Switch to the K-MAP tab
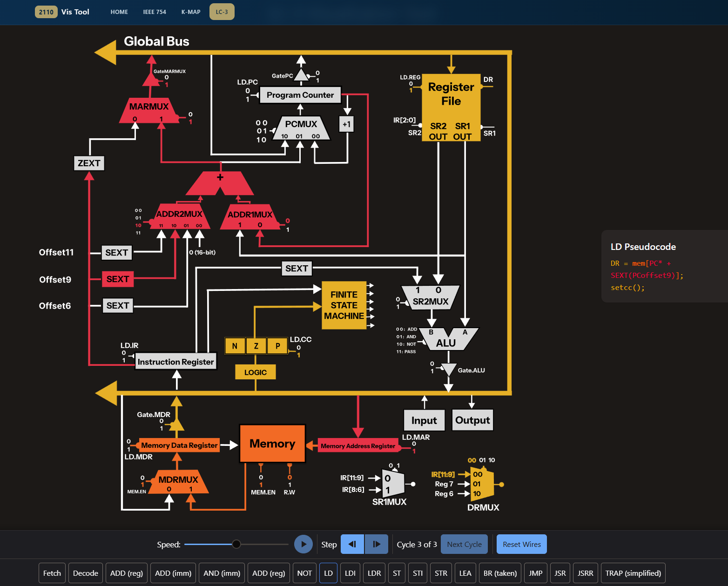This screenshot has width=728, height=586. (x=191, y=12)
